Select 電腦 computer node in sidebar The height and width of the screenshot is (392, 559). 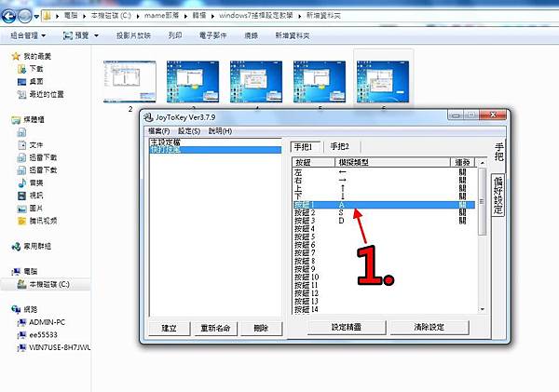pos(24,272)
